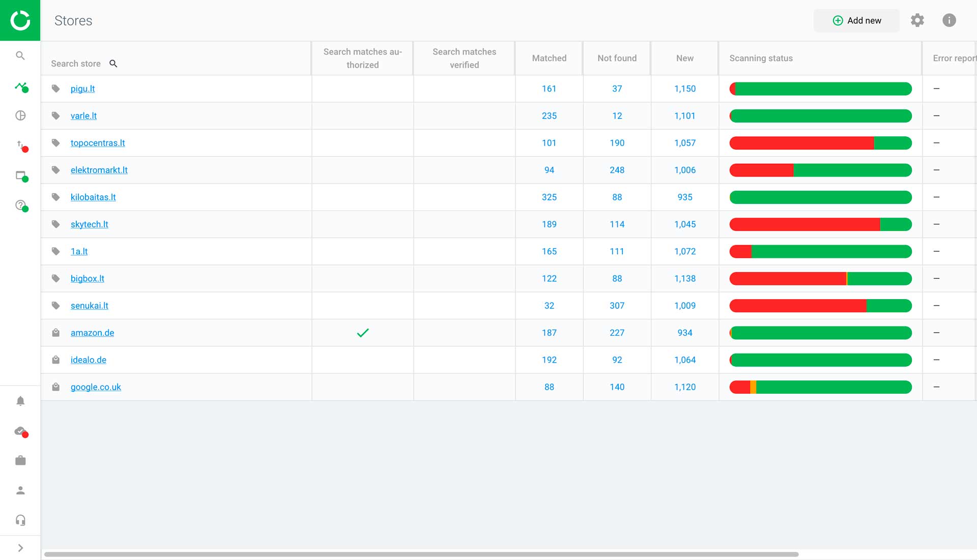Screen dimensions: 977x560
Task: Expand the sidebar with bottom chevron
Action: (x=20, y=548)
